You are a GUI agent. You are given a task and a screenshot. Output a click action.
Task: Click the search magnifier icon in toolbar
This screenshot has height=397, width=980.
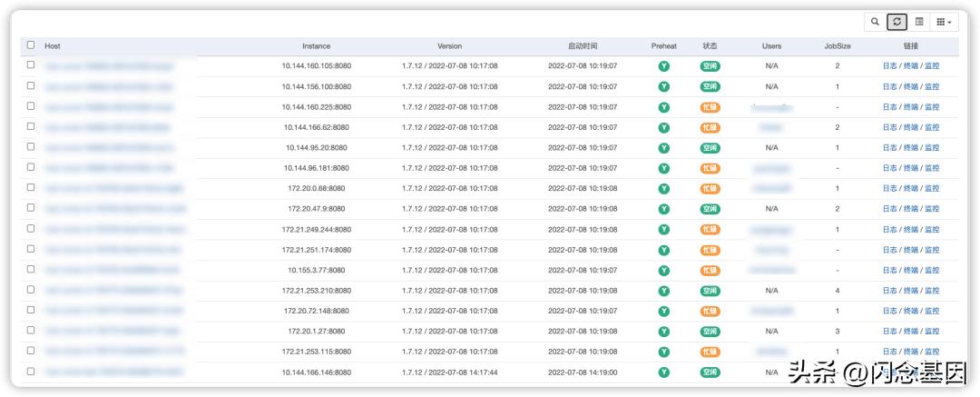click(x=875, y=22)
